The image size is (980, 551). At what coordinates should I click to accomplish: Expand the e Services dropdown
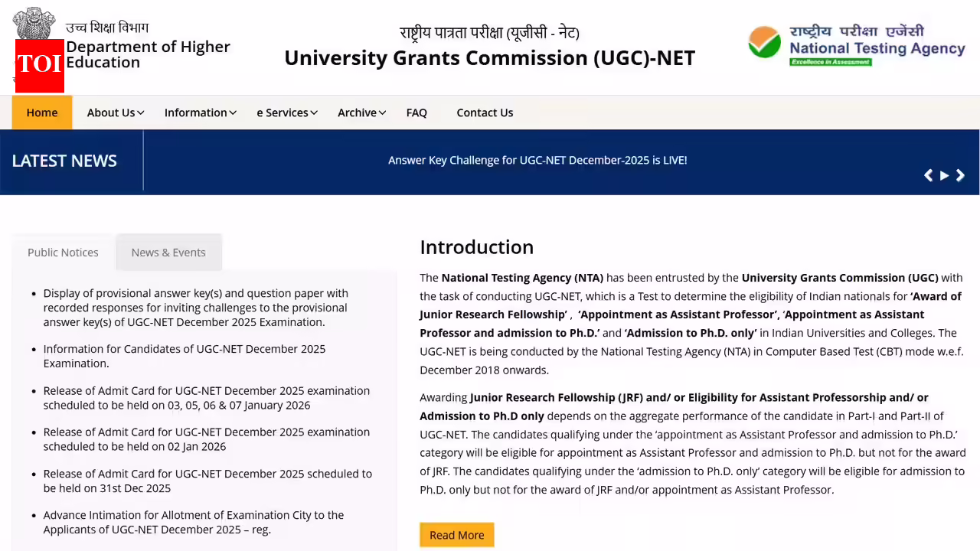click(287, 112)
